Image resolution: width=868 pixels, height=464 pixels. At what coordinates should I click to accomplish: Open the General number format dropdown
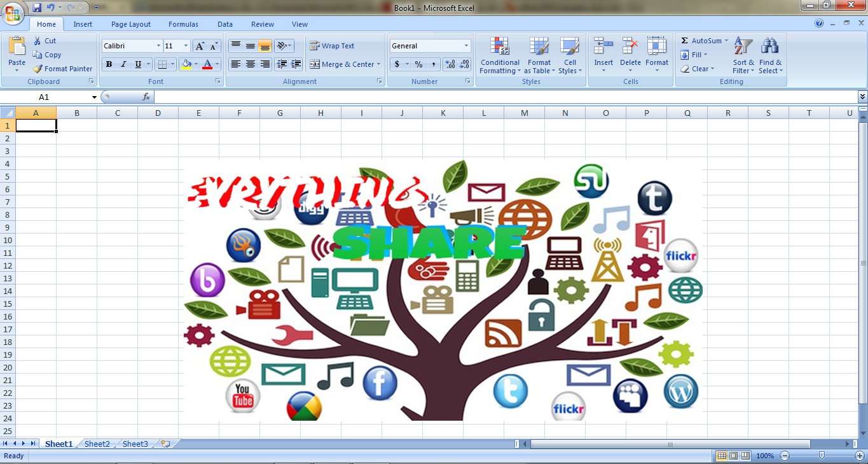[x=466, y=46]
